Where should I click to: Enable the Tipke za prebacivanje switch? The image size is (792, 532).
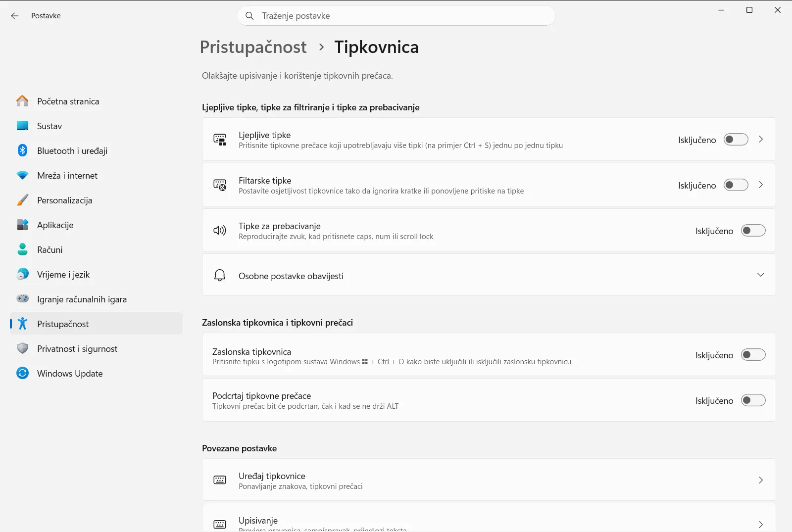pyautogui.click(x=753, y=231)
